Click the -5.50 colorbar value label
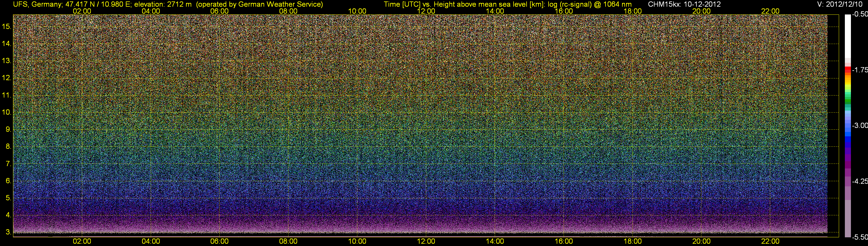This screenshot has height=246, width=868. 859,237
